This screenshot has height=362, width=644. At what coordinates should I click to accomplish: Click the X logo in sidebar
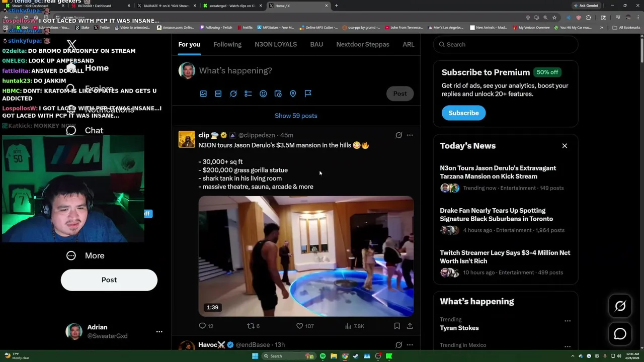tap(71, 45)
